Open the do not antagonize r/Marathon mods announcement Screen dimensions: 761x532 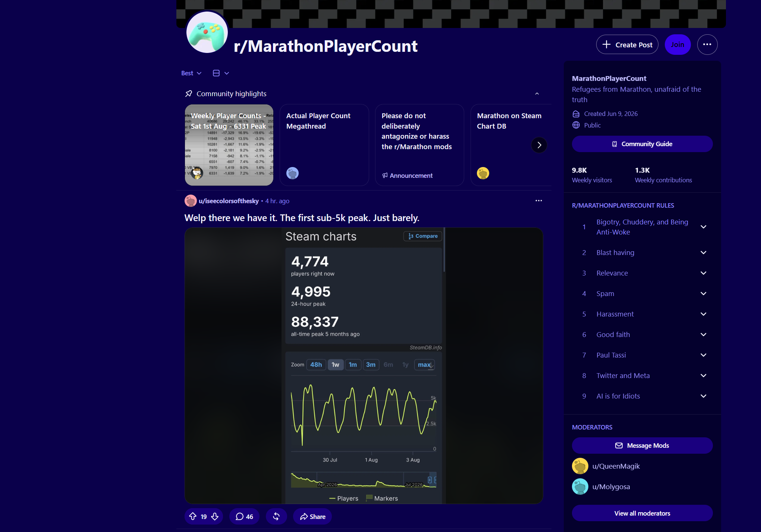(x=419, y=145)
